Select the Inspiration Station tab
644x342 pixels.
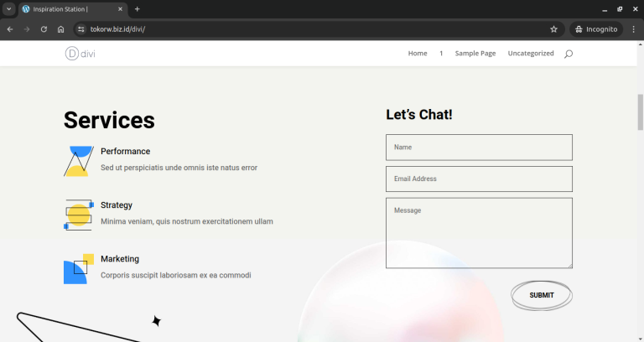coord(73,9)
